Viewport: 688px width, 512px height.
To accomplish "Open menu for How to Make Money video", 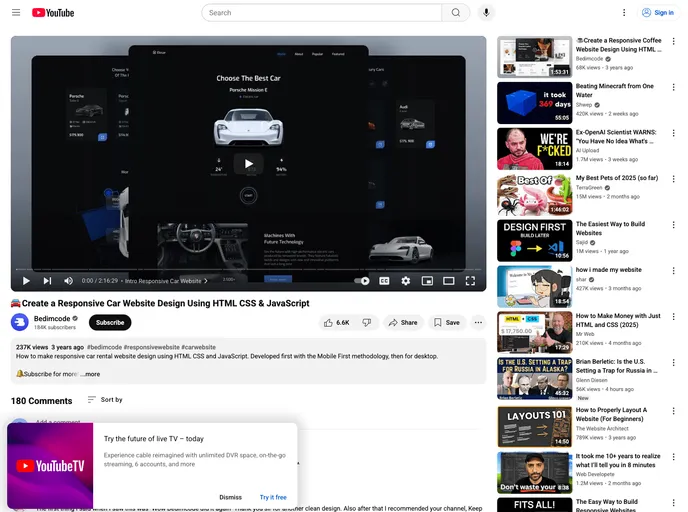I will [674, 317].
